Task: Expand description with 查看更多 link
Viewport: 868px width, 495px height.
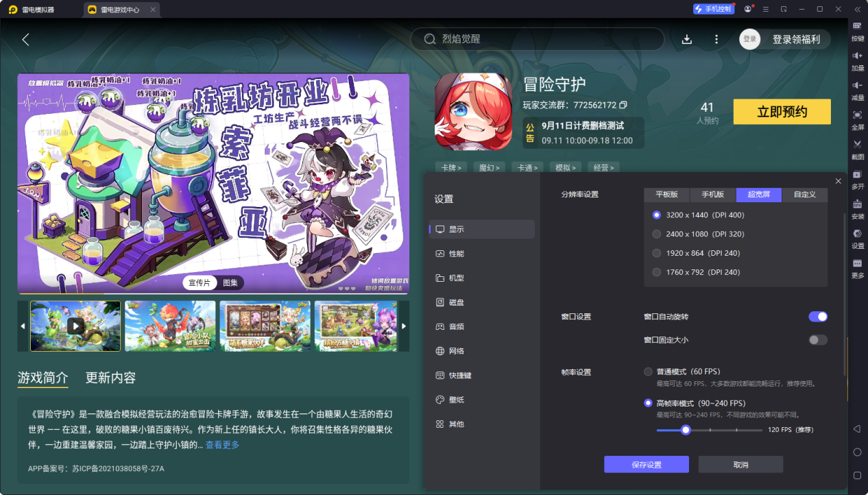Action: tap(222, 445)
